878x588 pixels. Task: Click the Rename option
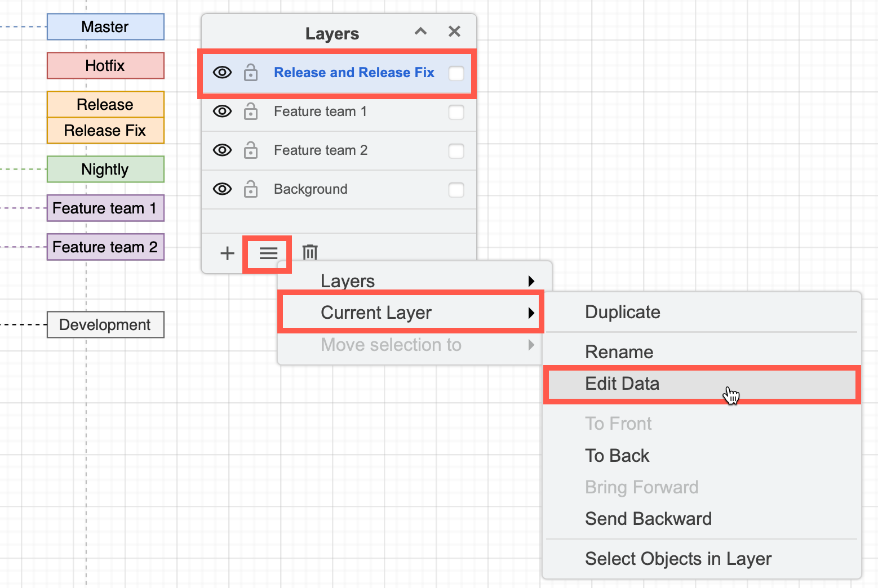(619, 351)
